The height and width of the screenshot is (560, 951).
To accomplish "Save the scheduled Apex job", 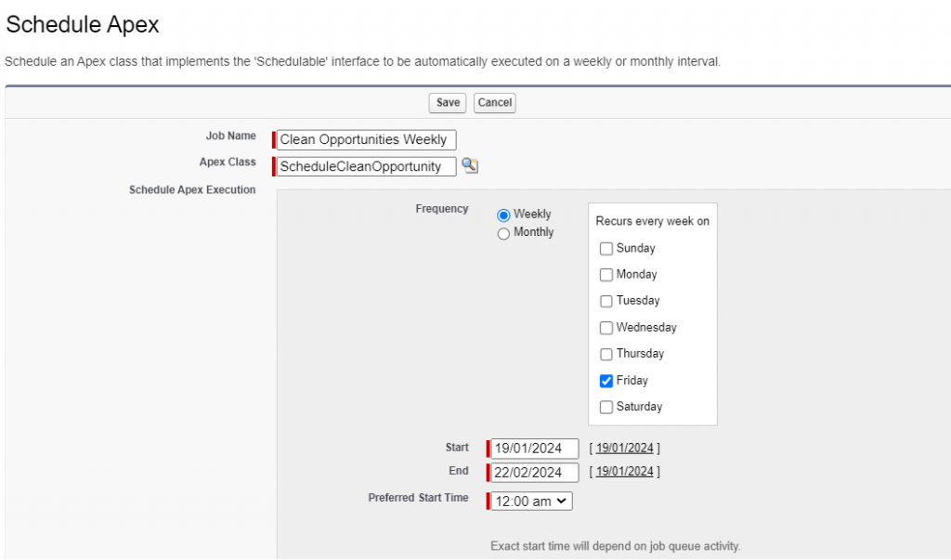I will pos(447,103).
